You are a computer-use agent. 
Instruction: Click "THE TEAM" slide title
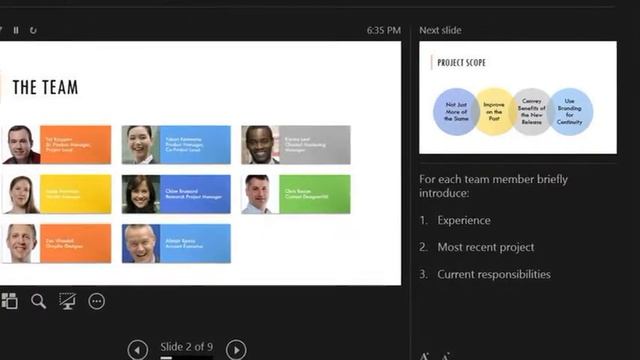click(45, 87)
